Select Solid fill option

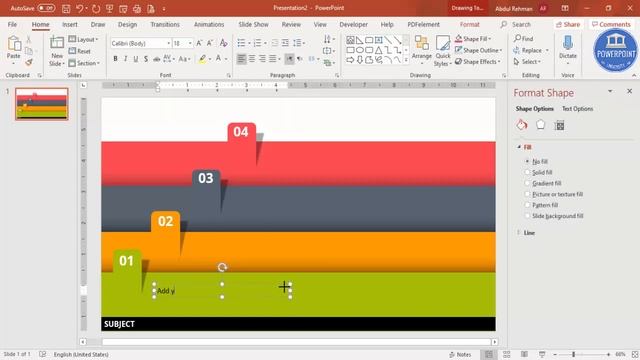(538, 173)
